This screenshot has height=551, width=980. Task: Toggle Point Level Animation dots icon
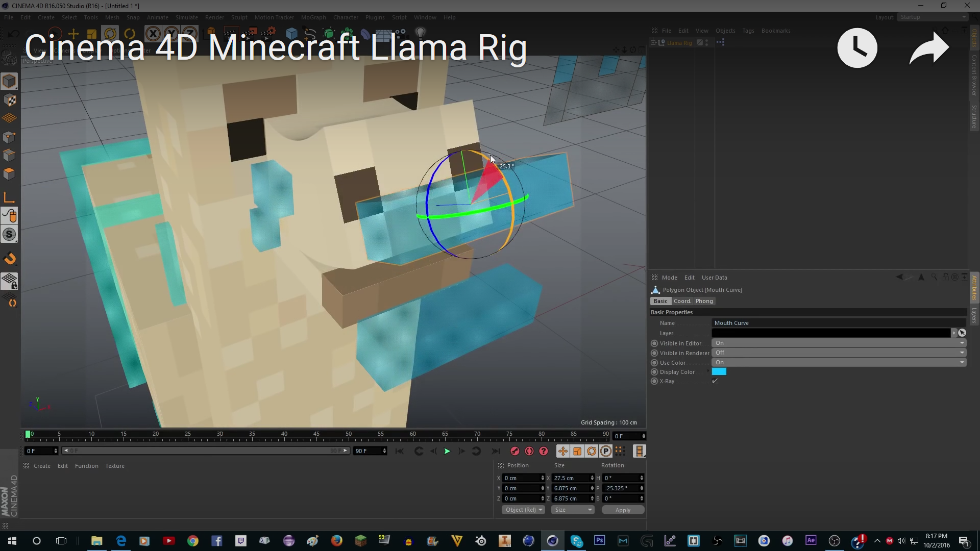click(620, 451)
